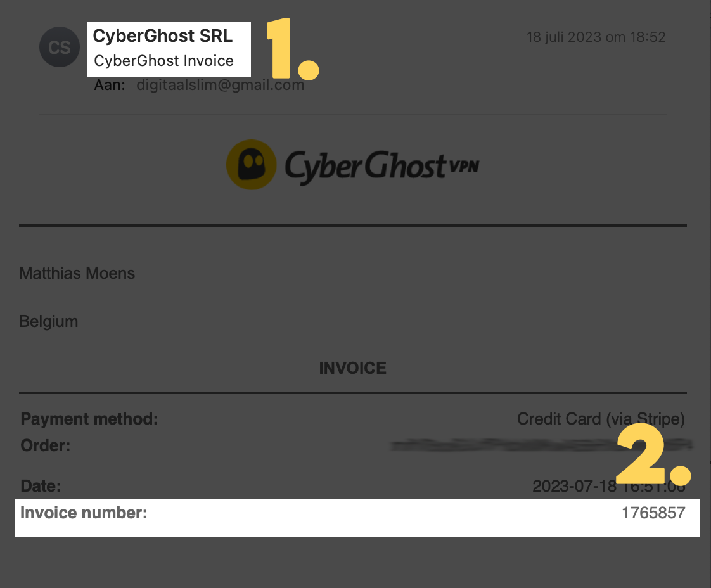The image size is (711, 588).
Task: Click the yellow number 1 annotation
Action: [293, 49]
